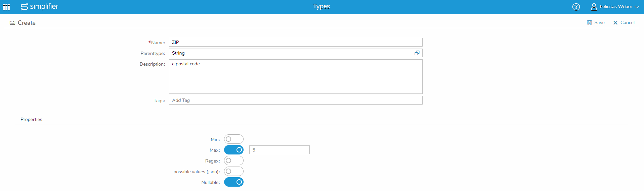Click the user profile avatar icon
Image resolution: width=644 pixels, height=191 pixels.
[x=594, y=7]
